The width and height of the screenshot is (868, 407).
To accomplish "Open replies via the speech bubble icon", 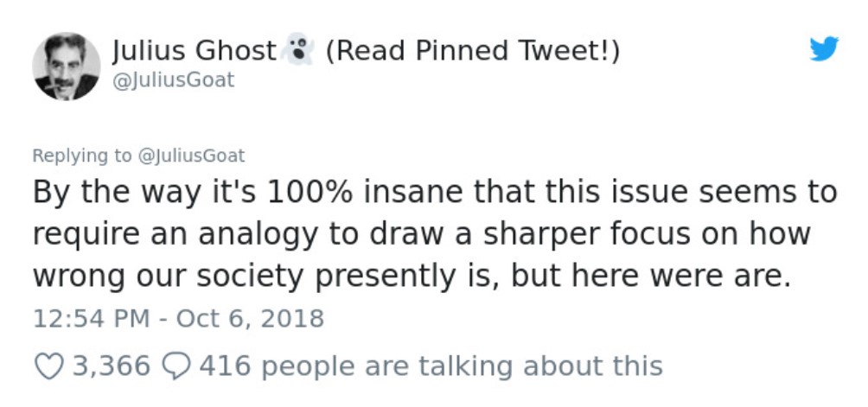I will pyautogui.click(x=178, y=366).
